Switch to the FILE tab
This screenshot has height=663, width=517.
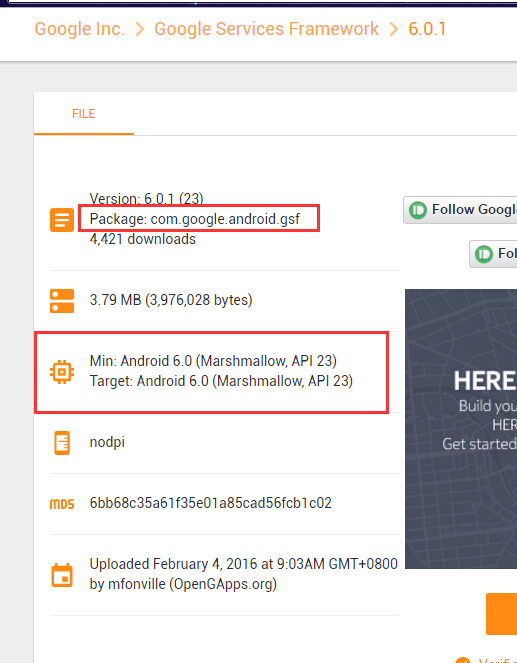point(84,114)
